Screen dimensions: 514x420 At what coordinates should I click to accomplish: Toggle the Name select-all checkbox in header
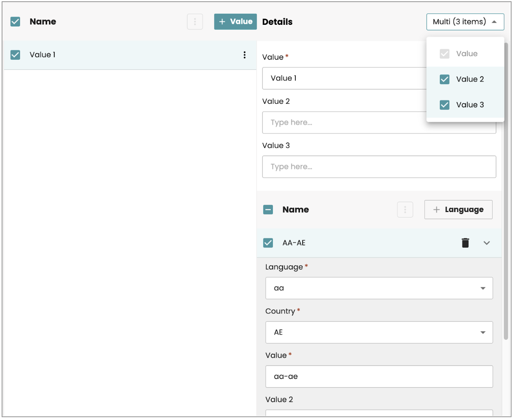(15, 22)
